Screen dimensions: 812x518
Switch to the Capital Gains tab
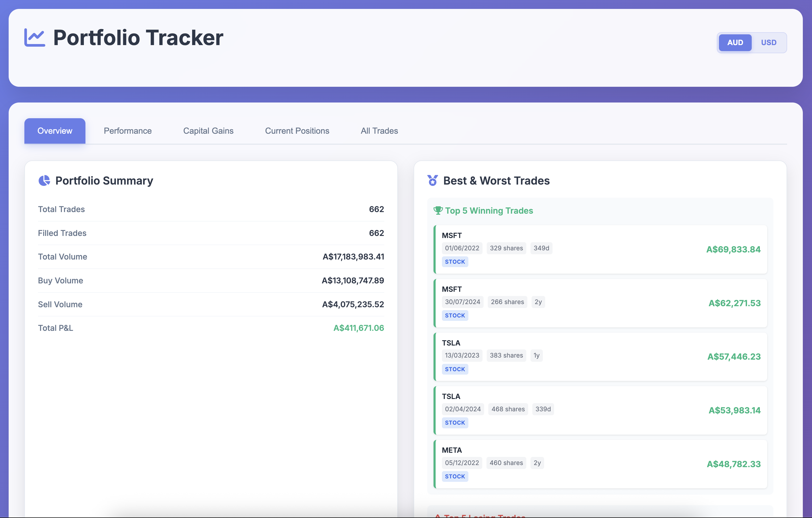tap(208, 131)
